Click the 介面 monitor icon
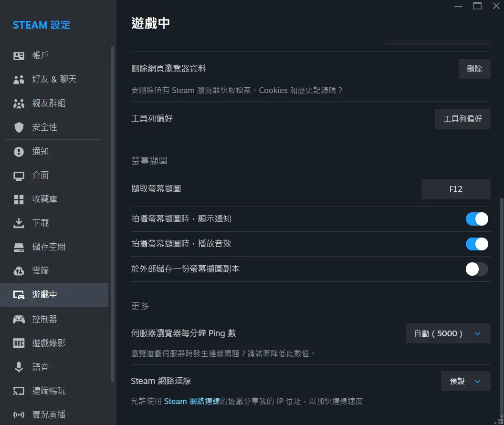This screenshot has width=504, height=425. [19, 176]
